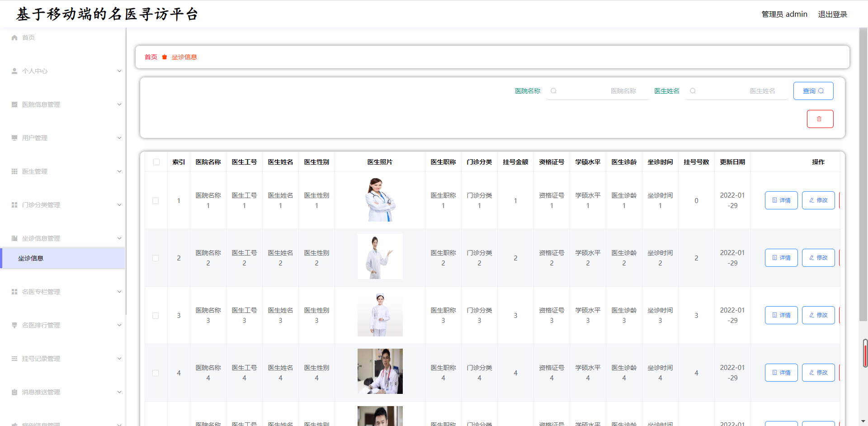The width and height of the screenshot is (868, 426).
Task: Click the scrollbar down arrow
Action: (863, 421)
